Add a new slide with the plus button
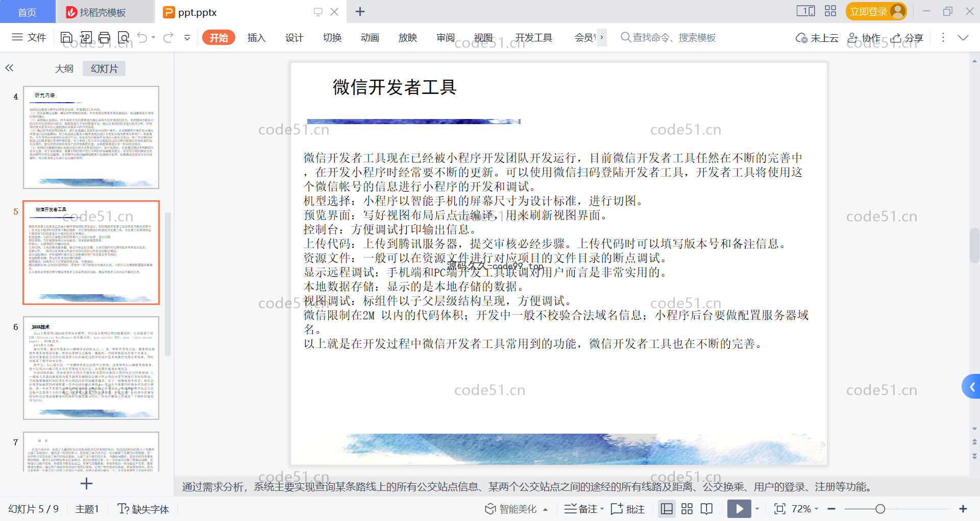The width and height of the screenshot is (980, 521). [x=86, y=483]
